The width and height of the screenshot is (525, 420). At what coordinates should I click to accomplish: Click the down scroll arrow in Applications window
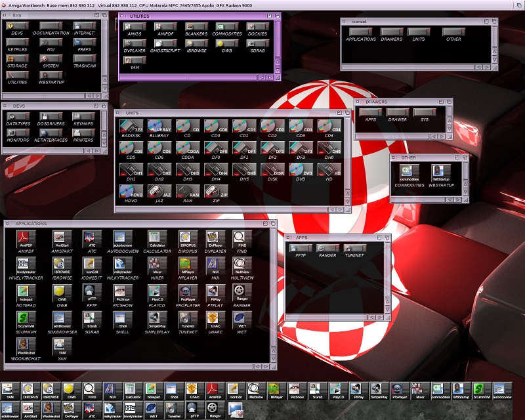click(x=274, y=360)
